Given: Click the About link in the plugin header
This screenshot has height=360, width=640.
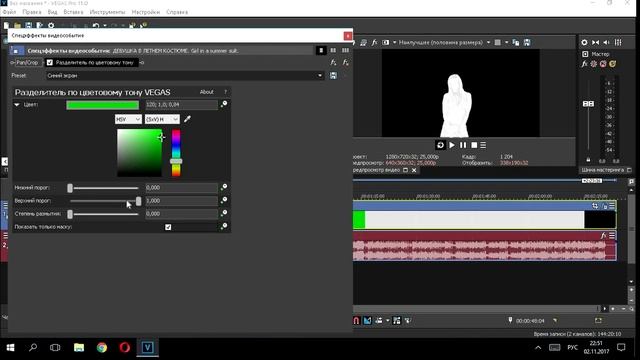Looking at the screenshot, I should click(207, 92).
